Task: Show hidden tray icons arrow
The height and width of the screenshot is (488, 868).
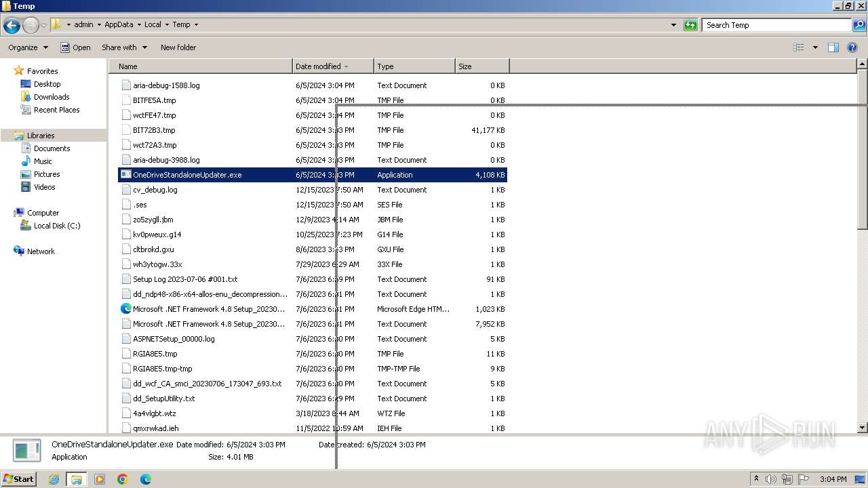Action: pos(756,479)
